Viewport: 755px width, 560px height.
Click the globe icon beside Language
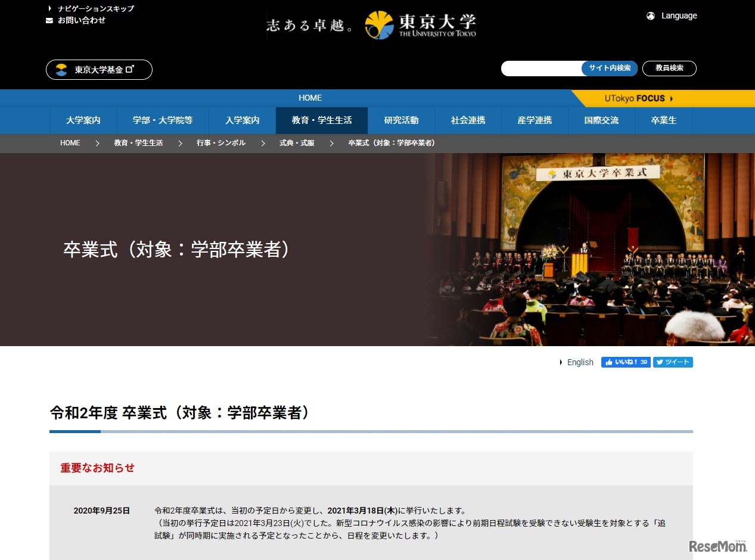pyautogui.click(x=651, y=16)
